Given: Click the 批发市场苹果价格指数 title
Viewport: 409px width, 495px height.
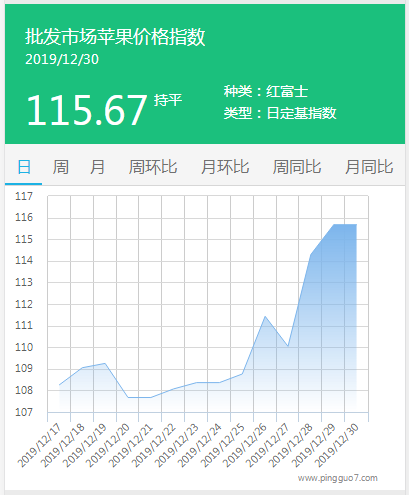Looking at the screenshot, I should (x=115, y=37).
